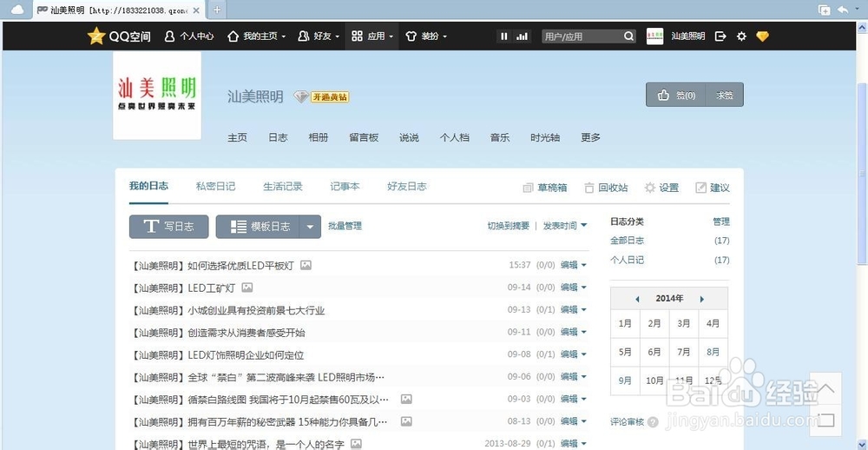Click the search magnifier icon
868x450 pixels.
(628, 36)
